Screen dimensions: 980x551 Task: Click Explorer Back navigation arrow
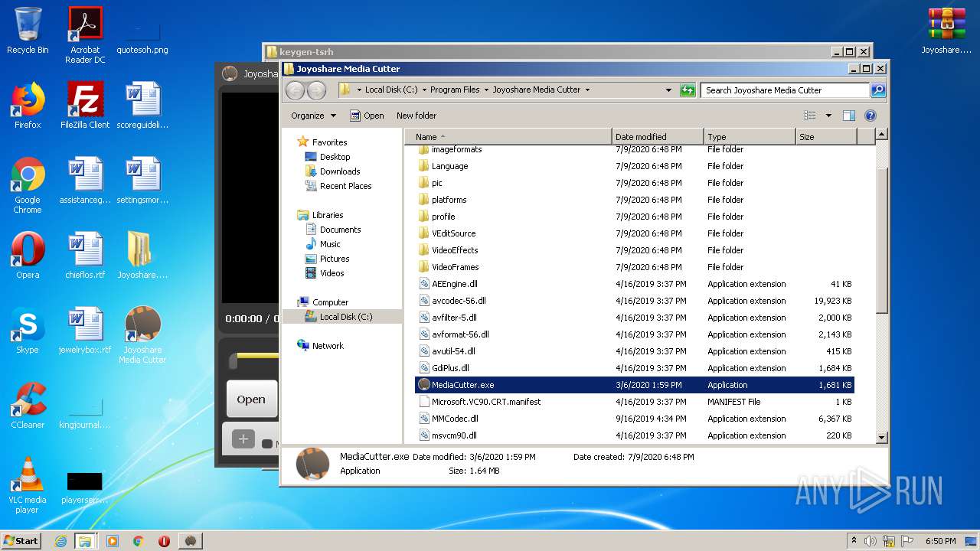point(295,90)
